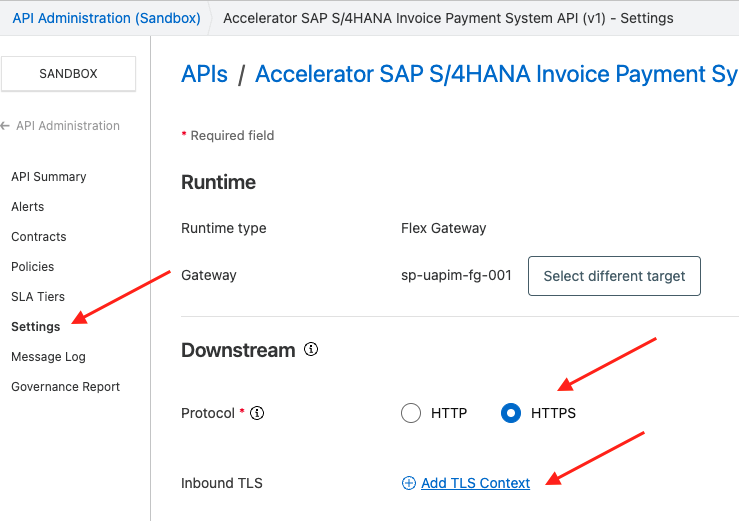Click the Settings page title in breadcrumb bar
Viewport: 739px width, 521px height.
coord(448,18)
